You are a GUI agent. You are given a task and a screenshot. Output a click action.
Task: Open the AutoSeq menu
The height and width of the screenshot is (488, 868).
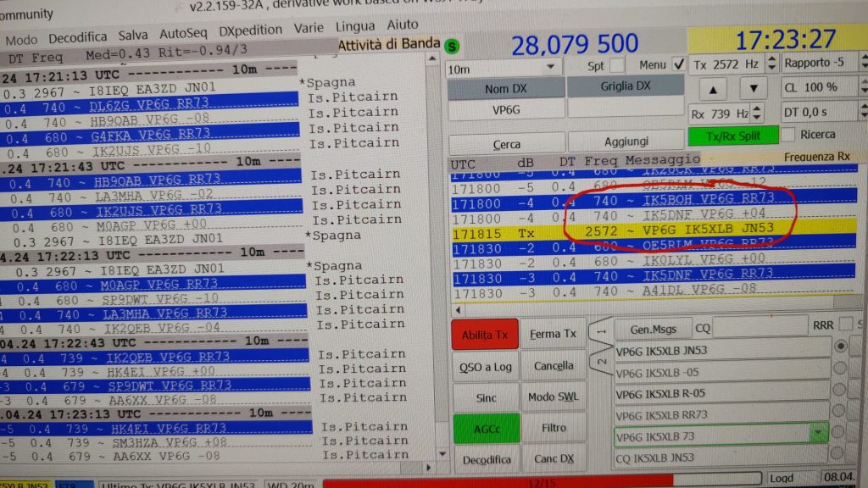pos(183,33)
